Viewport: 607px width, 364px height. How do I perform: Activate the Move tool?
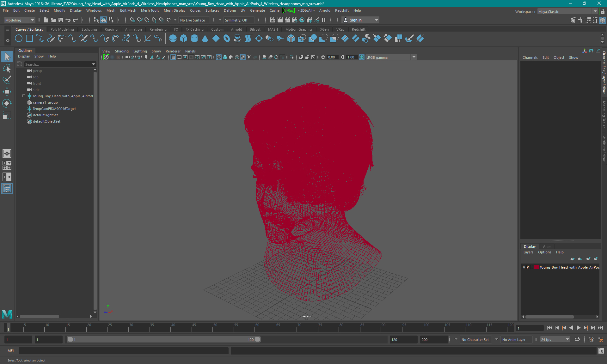pos(7,92)
